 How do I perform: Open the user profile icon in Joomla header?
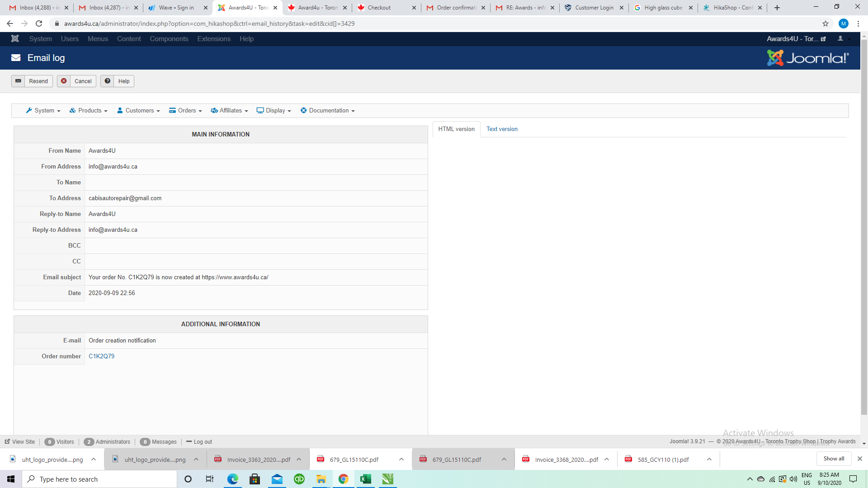840,39
